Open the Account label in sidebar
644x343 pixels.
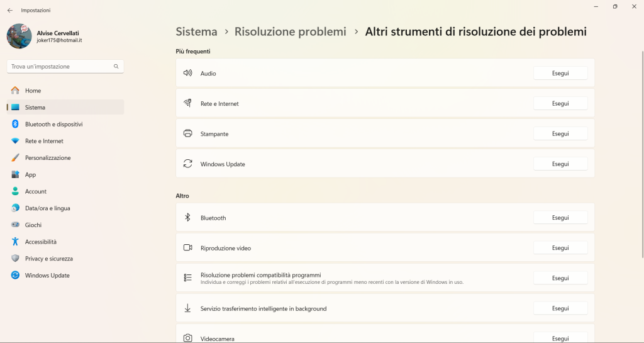pyautogui.click(x=36, y=191)
